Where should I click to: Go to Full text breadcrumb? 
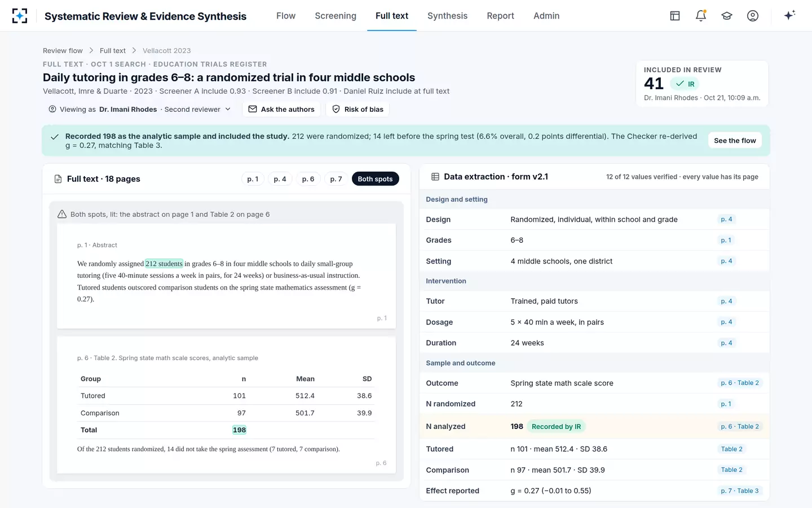coord(113,51)
